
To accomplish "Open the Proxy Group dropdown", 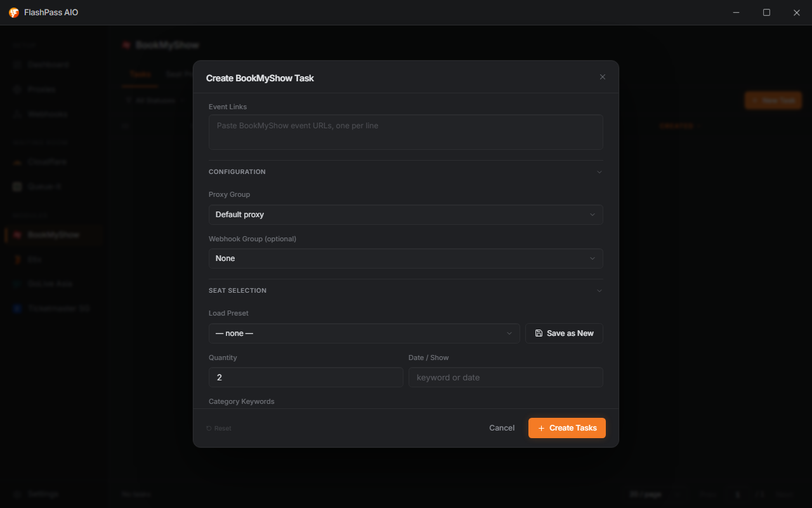I will click(406, 215).
